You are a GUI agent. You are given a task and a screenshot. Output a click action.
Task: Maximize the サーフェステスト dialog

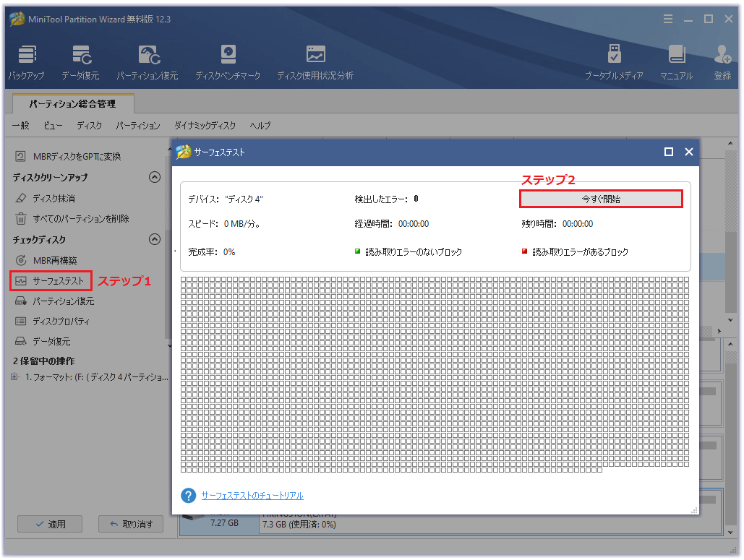[669, 152]
